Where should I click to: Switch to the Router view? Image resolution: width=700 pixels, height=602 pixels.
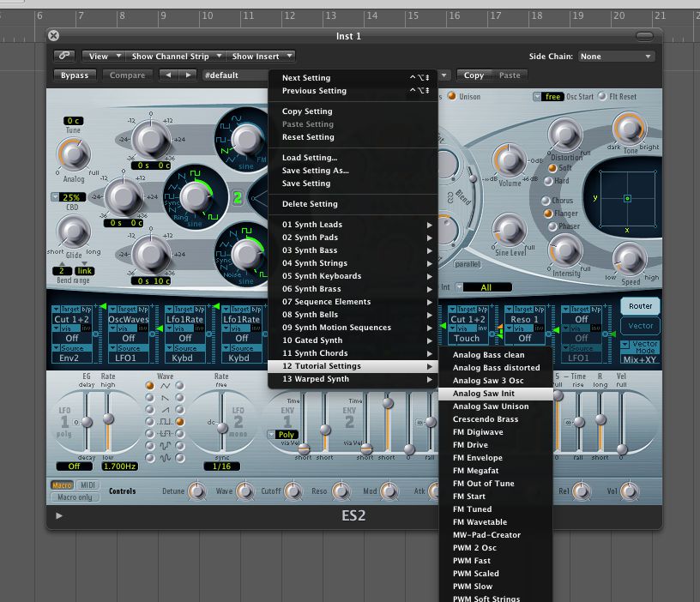coord(640,306)
